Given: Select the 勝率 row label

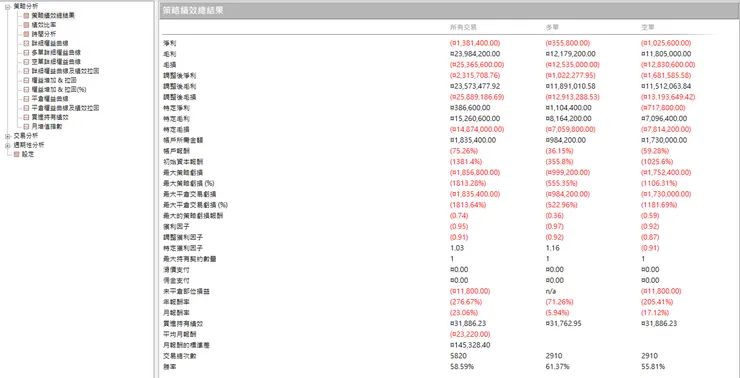Looking at the screenshot, I should 168,367.
